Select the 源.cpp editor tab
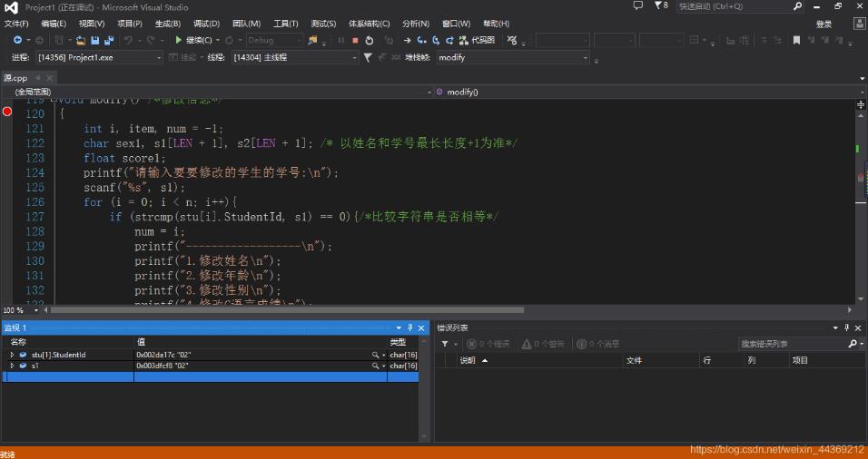Screen dimensions: 868x459 coord(15,78)
